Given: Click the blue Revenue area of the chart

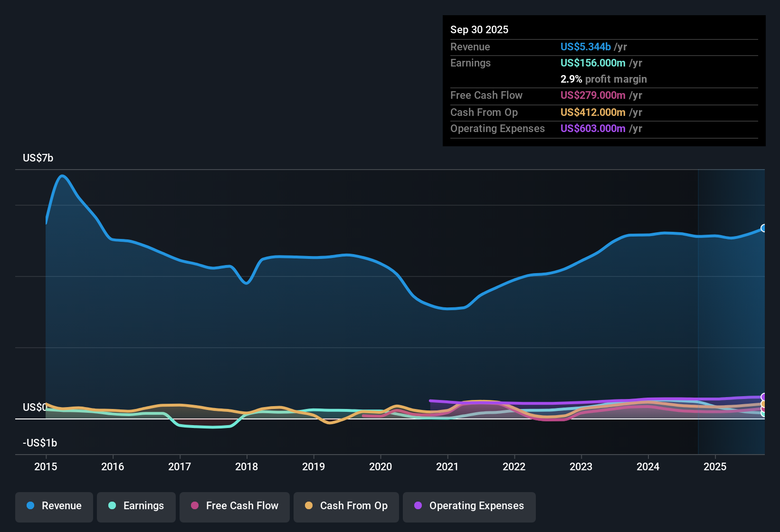Looking at the screenshot, I should pos(333,332).
